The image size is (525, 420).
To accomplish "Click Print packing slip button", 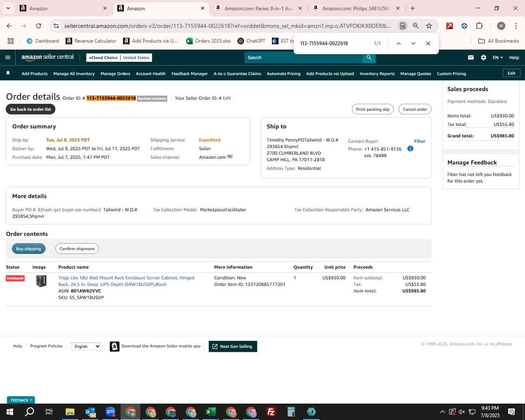I will (372, 109).
